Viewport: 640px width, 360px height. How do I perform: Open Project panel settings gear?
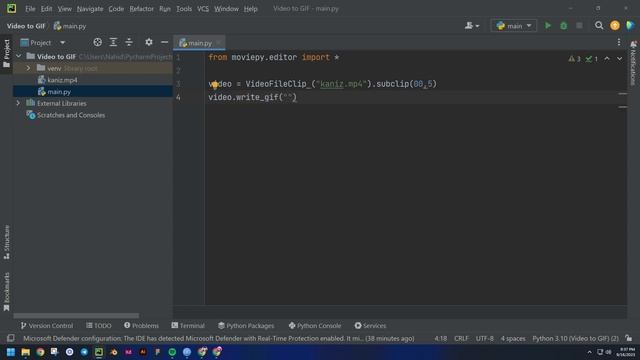coord(149,42)
